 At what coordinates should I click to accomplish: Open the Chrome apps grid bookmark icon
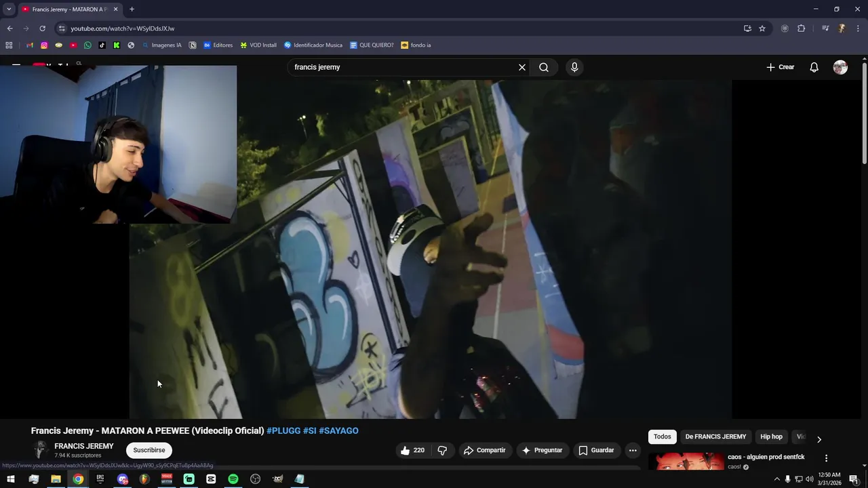(x=9, y=45)
